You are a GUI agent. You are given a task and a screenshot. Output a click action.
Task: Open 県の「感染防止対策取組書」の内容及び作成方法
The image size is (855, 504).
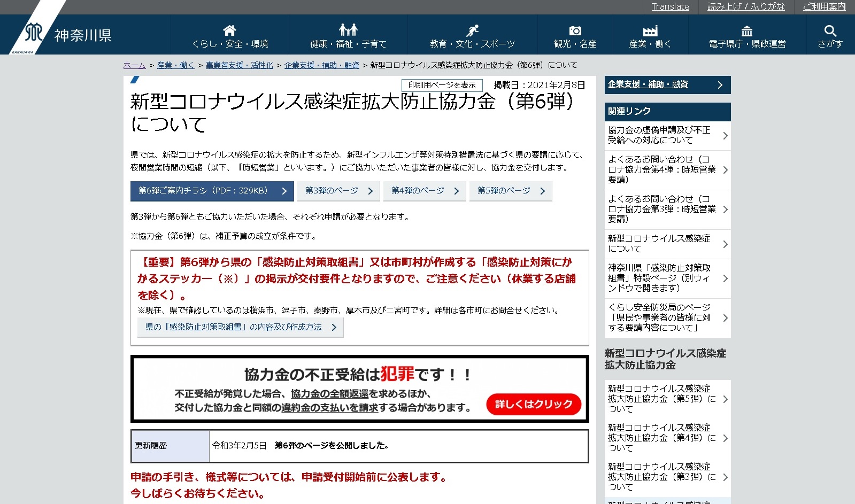pos(240,327)
